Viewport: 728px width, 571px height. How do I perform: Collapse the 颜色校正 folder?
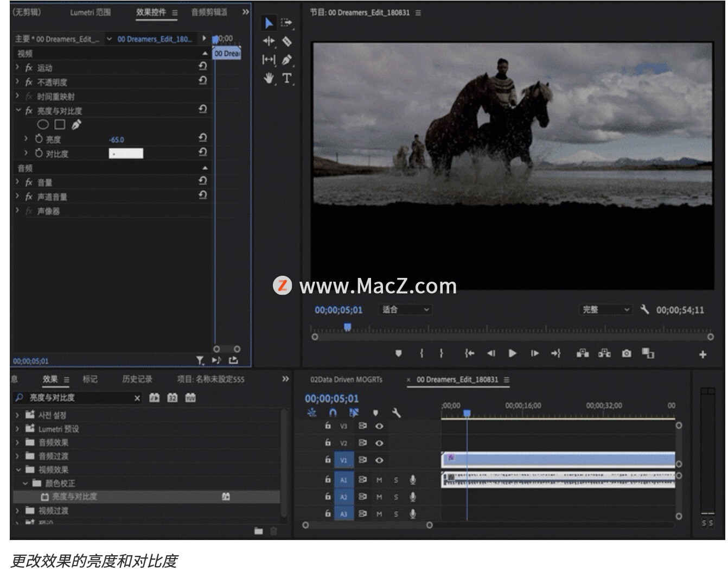[x=25, y=483]
